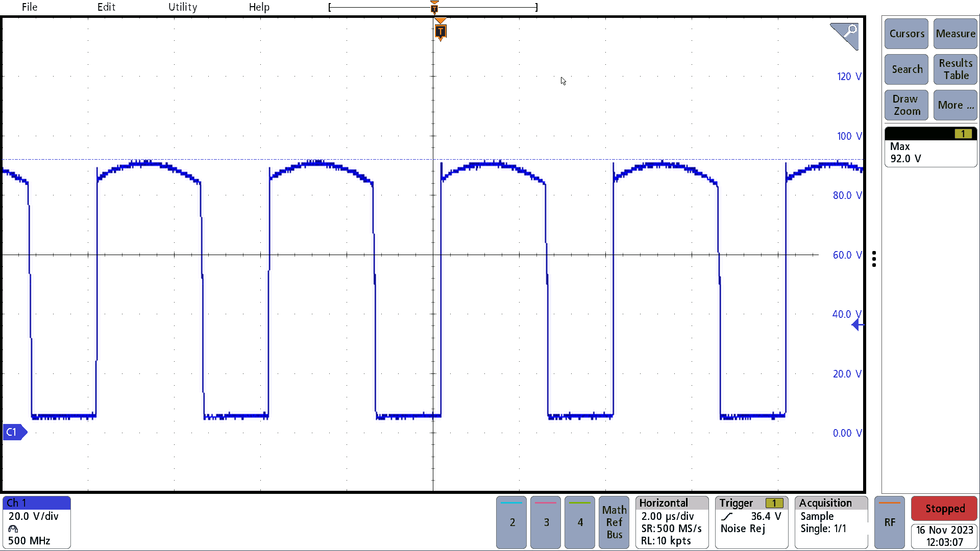This screenshot has width=980, height=551.
Task: Click the 36.4 V trigger level readout
Action: point(766,516)
